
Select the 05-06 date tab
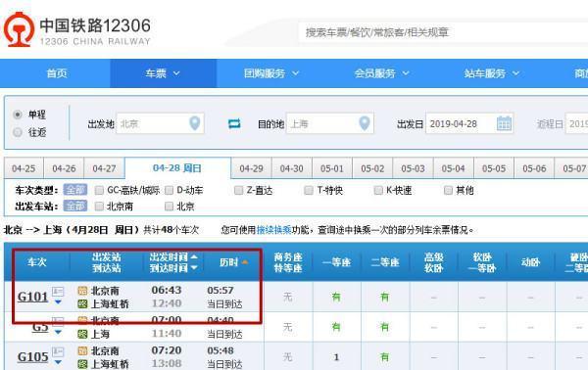point(534,168)
